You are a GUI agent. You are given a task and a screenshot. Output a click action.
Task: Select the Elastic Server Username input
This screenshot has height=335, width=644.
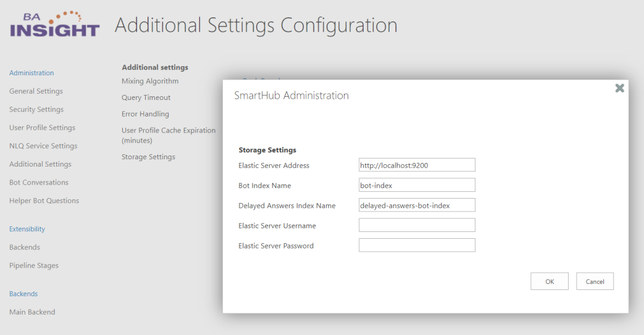click(x=417, y=225)
